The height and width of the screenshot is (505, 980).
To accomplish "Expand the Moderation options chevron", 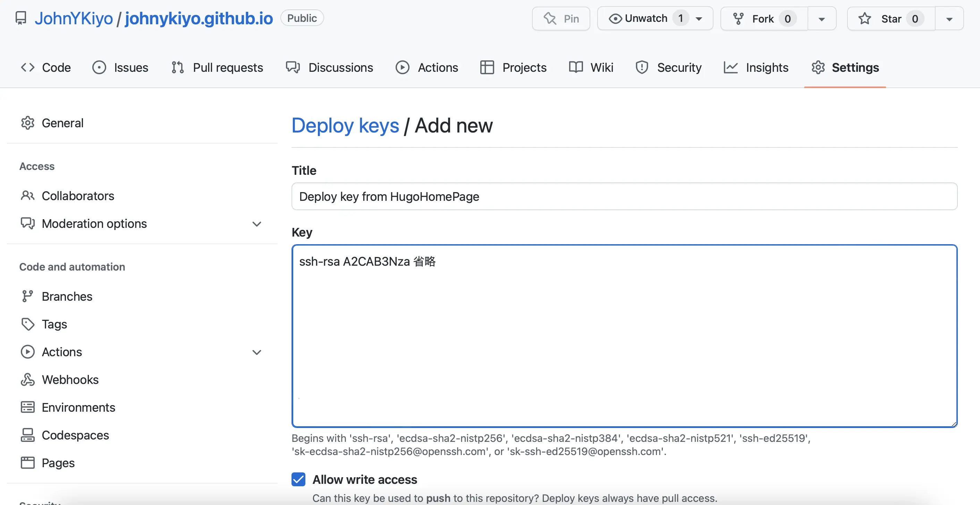I will point(257,224).
